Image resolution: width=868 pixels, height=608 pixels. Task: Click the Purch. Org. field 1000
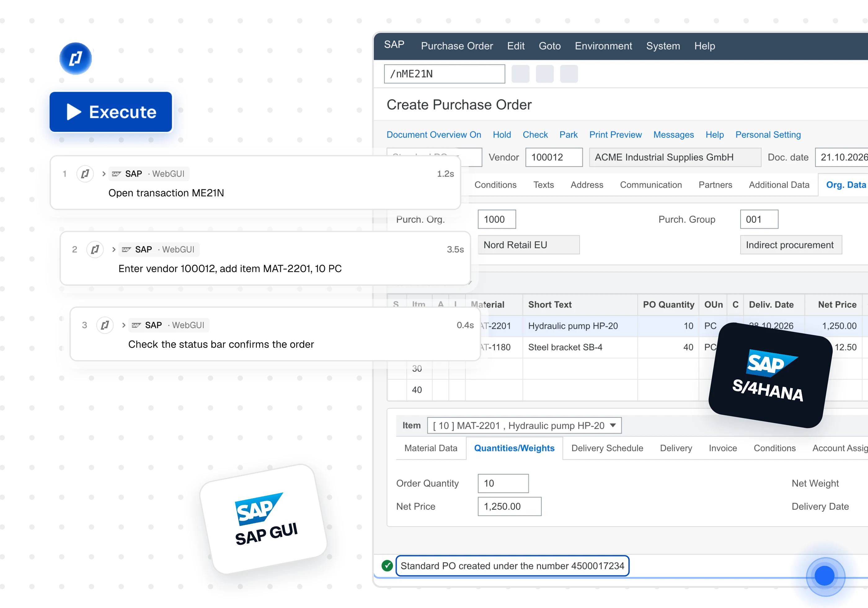click(x=497, y=219)
